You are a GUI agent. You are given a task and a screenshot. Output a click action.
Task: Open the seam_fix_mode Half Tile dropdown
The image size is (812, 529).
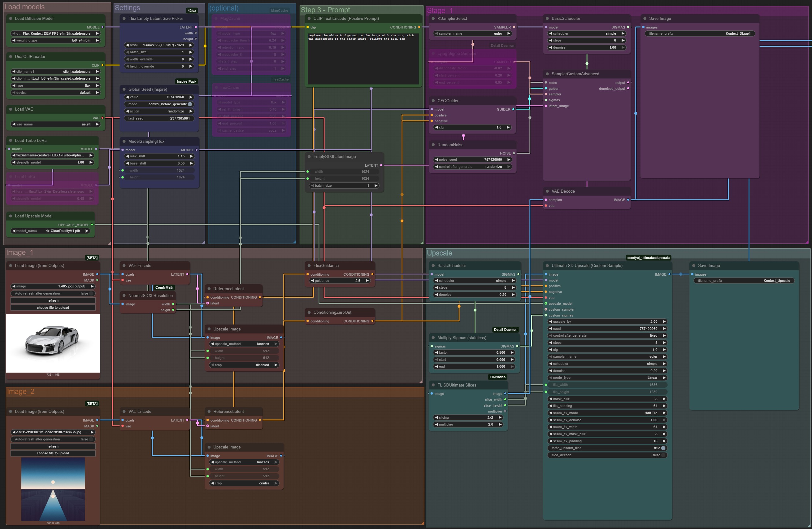[607, 413]
